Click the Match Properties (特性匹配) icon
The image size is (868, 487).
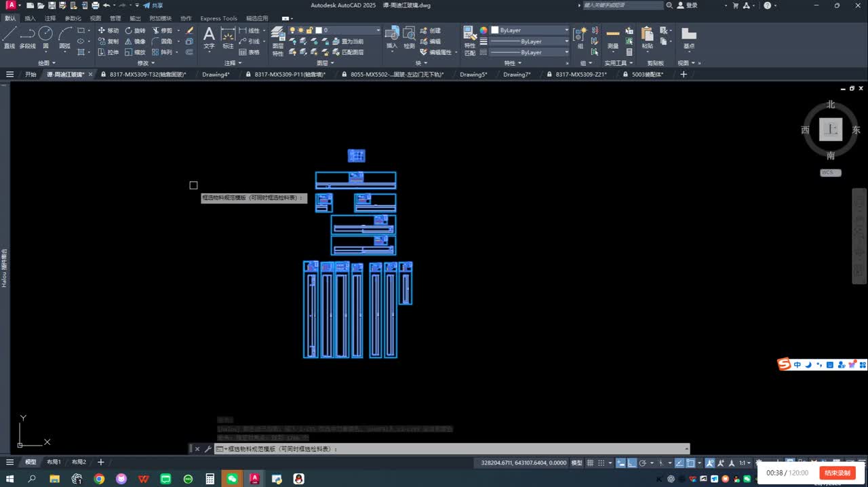tap(470, 41)
